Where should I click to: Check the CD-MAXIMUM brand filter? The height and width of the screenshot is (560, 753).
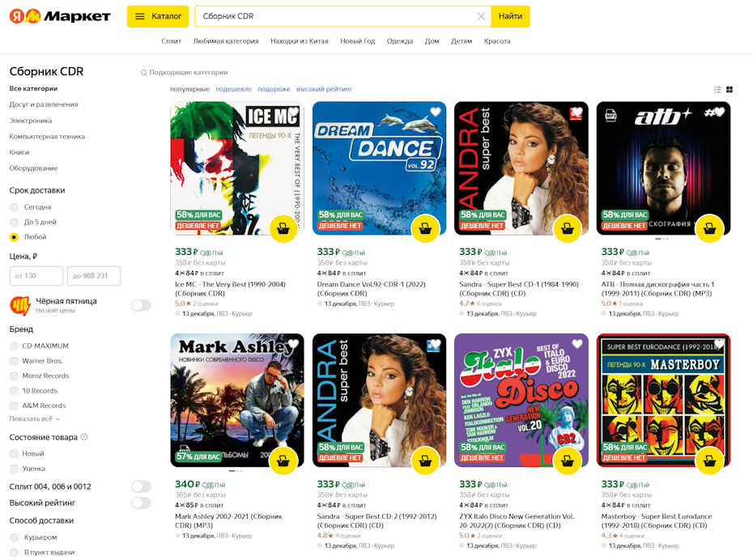[14, 346]
